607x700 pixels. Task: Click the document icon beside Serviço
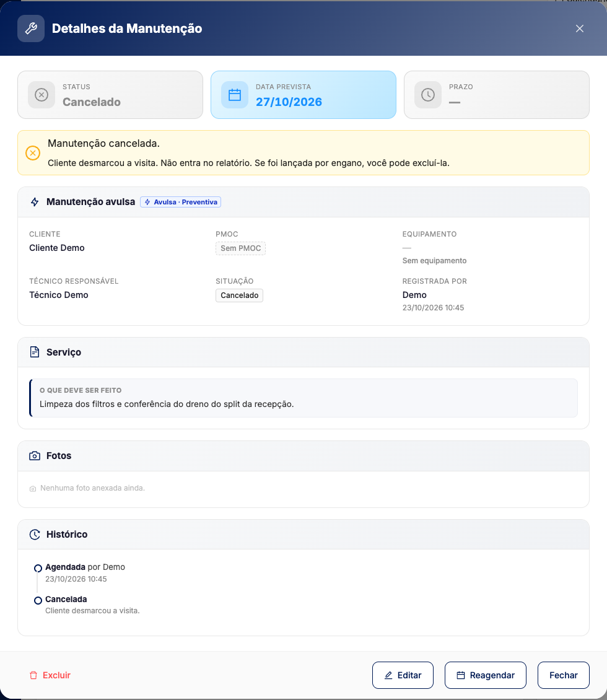pyautogui.click(x=35, y=352)
